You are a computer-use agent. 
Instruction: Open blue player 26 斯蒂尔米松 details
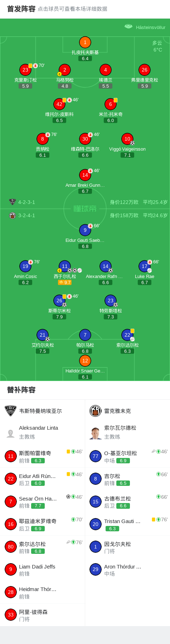pos(59,301)
